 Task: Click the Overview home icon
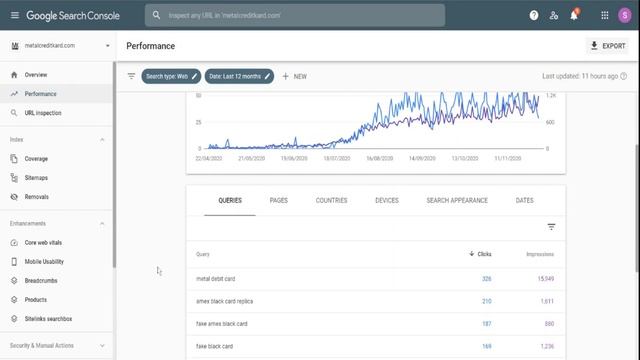[x=14, y=75]
